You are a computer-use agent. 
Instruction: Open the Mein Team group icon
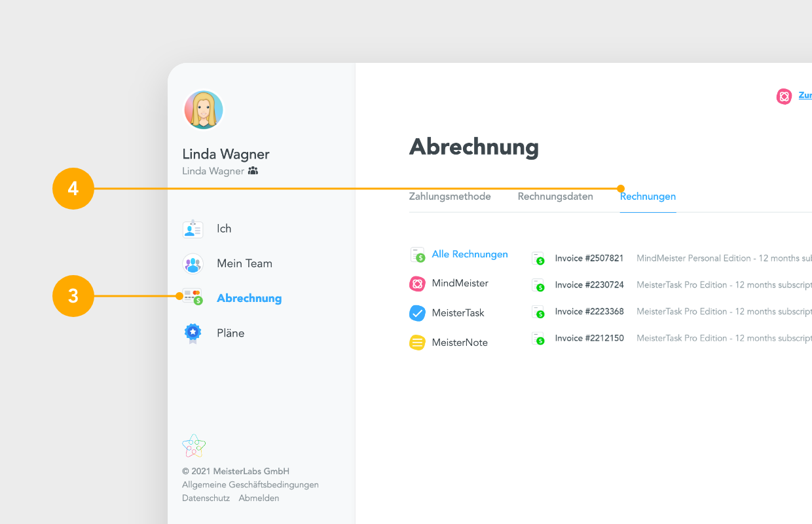193,263
